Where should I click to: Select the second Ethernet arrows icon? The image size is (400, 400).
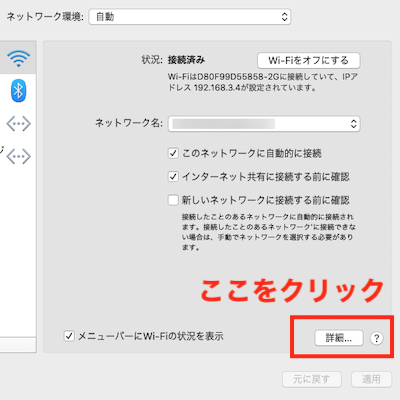[19, 156]
